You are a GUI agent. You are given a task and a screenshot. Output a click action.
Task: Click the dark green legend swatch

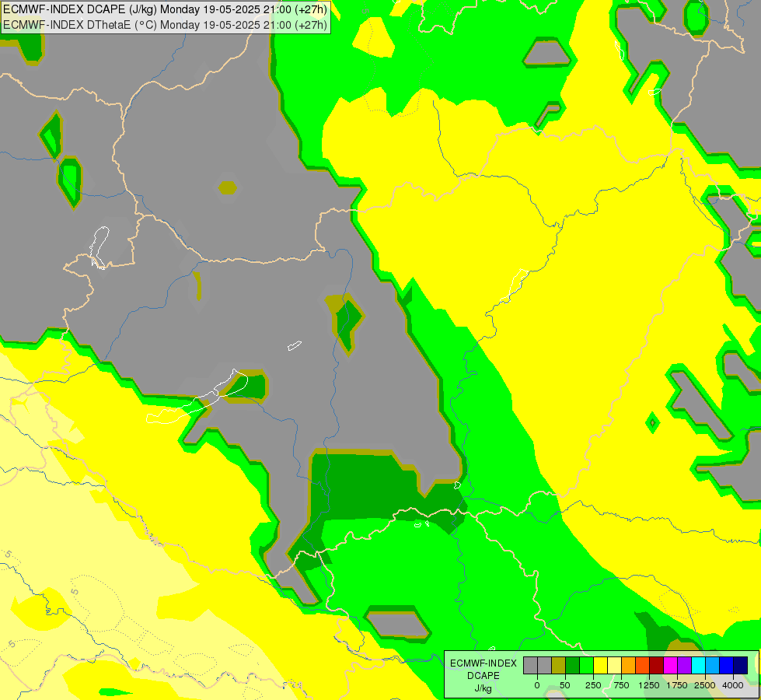pyautogui.click(x=573, y=666)
